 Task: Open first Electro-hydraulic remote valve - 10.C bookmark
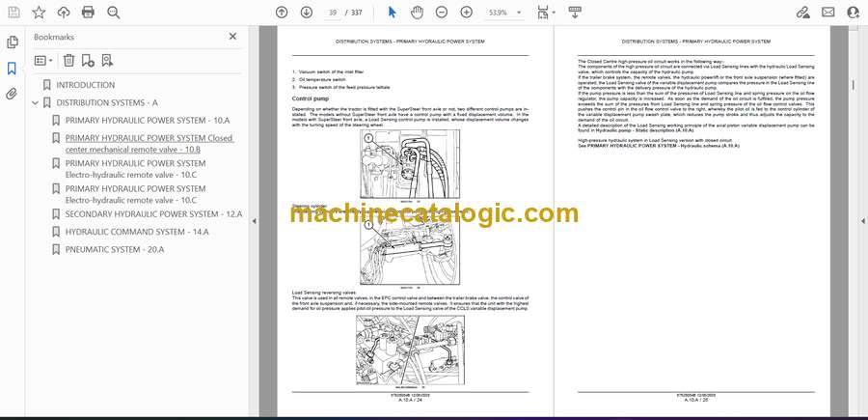(x=136, y=169)
